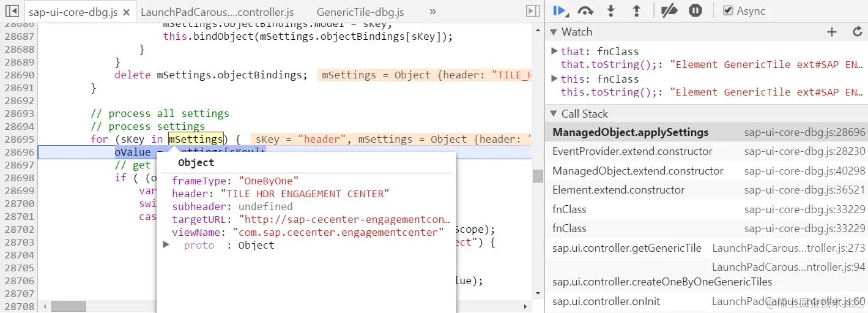Screen dimensions: 868x313
Task: Click horizontal scrollbar thumb of code editor
Action: click(69, 306)
